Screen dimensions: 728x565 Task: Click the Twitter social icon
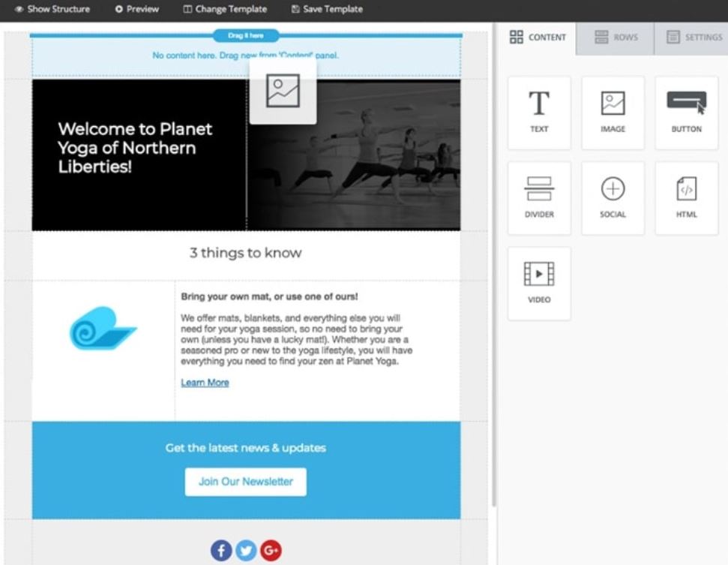click(246, 551)
